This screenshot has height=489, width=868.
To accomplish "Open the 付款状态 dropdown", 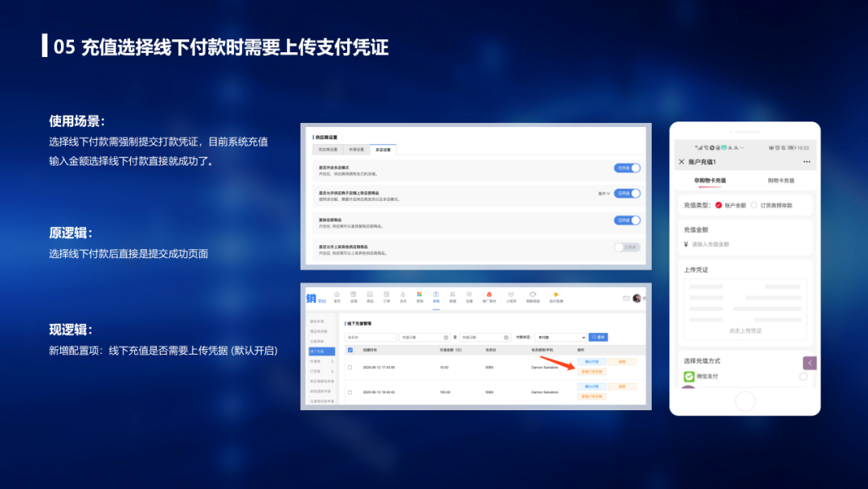I will point(559,338).
